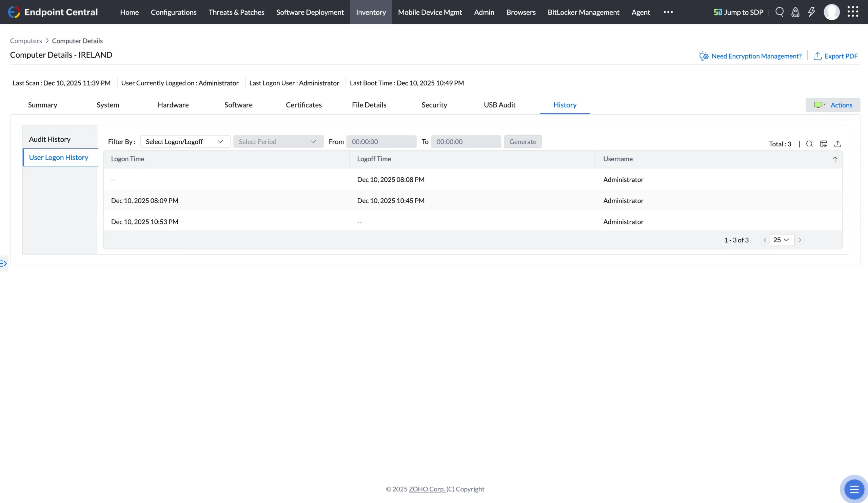
Task: Select the History tab
Action: tap(565, 105)
